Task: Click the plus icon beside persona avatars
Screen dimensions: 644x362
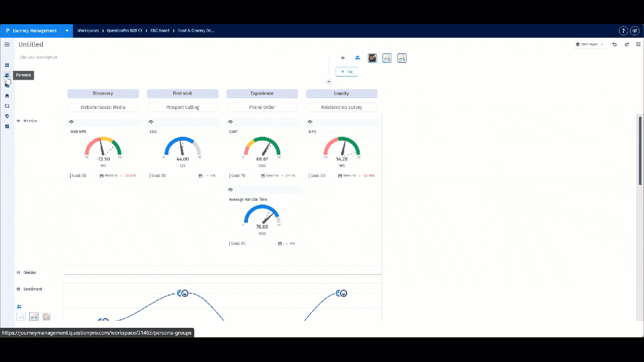Action: (343, 58)
